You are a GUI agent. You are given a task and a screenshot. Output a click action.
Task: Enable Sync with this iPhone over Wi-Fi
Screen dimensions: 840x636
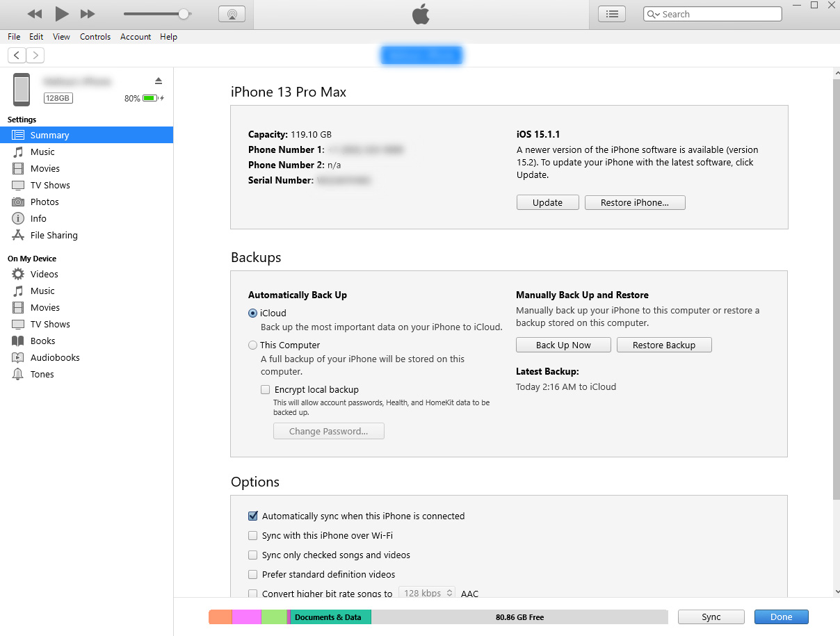pos(253,536)
